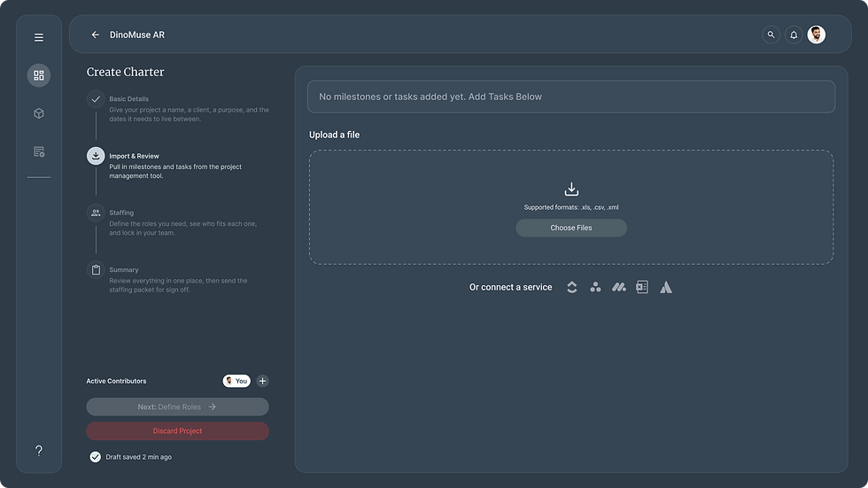Connect the ClickUp service
The width and height of the screenshot is (868, 488).
click(572, 287)
